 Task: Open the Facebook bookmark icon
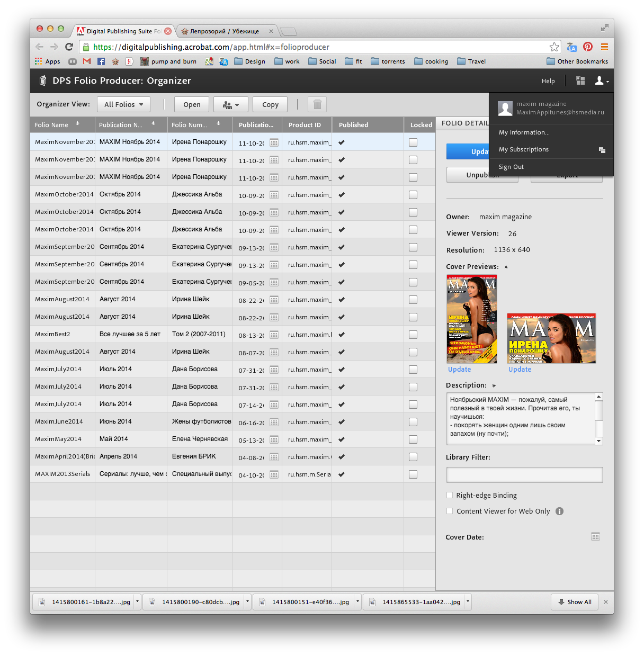point(101,61)
